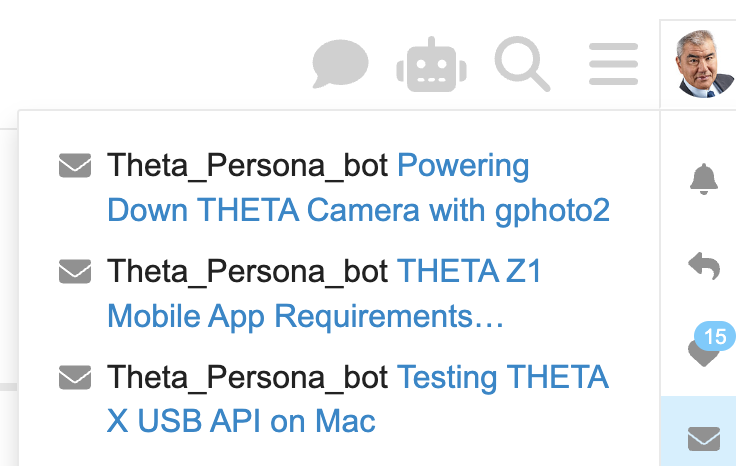Click the user profile avatar photo
The image size is (736, 466).
[x=703, y=64]
